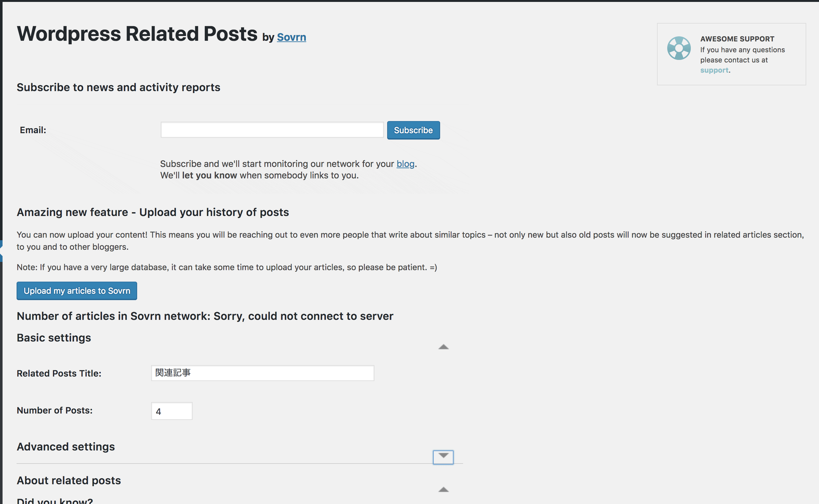Click the lifebuoy support icon

click(x=679, y=48)
